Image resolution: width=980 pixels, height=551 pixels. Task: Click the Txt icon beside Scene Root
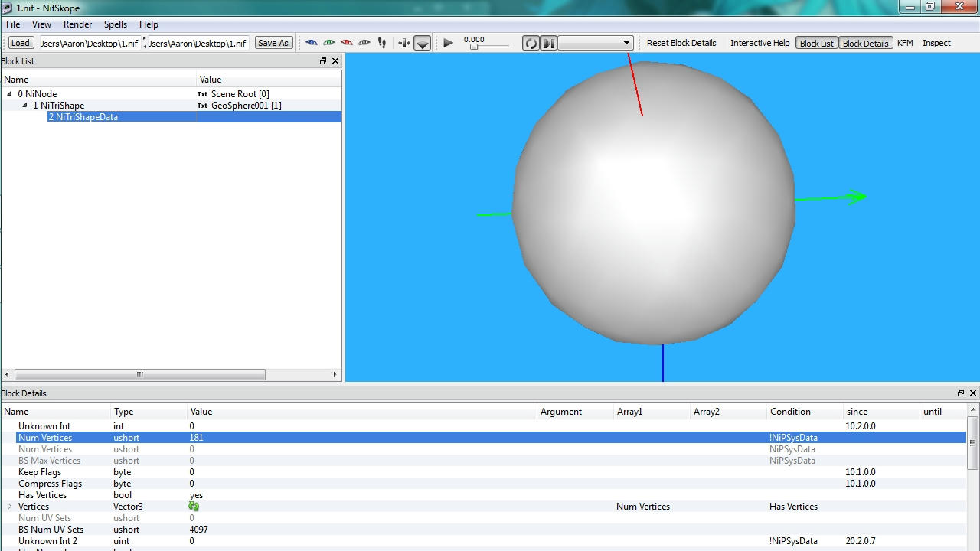[202, 94]
